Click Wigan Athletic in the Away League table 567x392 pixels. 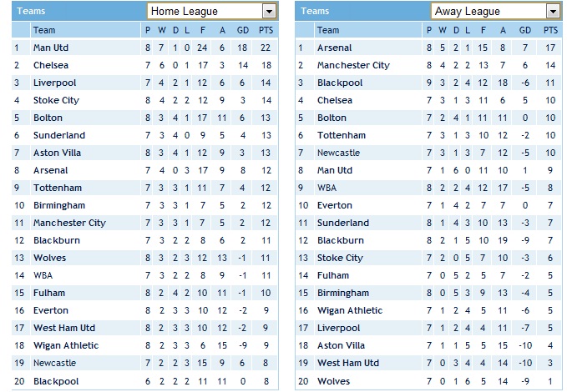point(350,311)
